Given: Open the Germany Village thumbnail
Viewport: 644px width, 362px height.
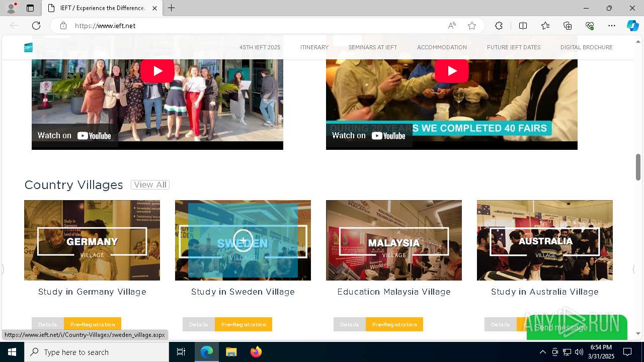Looking at the screenshot, I should (x=92, y=240).
